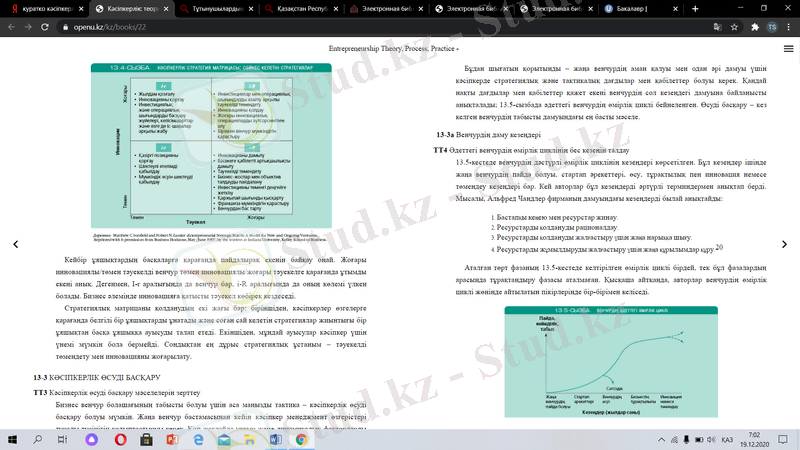Screen dimensions: 800x450
Task: Open the Windows taskbar search
Action: pos(37,440)
